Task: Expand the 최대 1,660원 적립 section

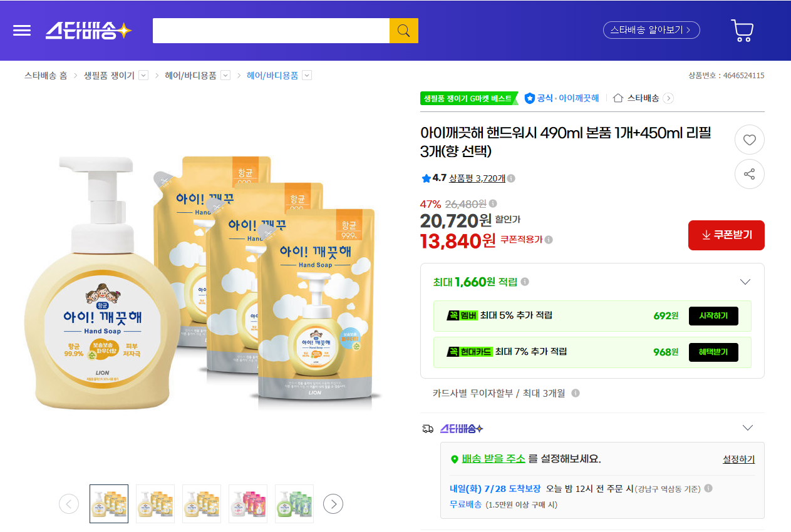Action: click(x=745, y=282)
